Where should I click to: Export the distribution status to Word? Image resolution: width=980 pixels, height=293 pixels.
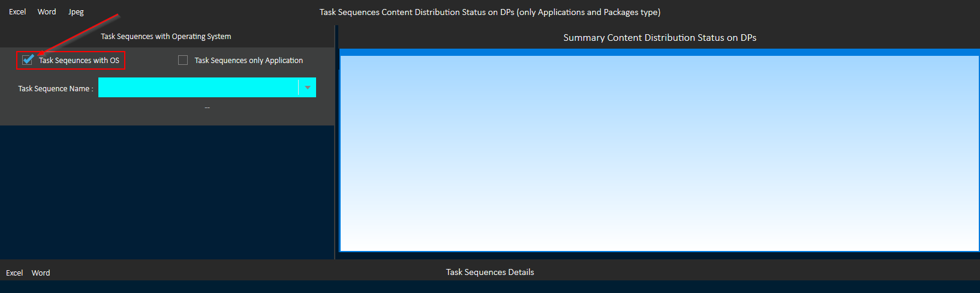pos(47,12)
